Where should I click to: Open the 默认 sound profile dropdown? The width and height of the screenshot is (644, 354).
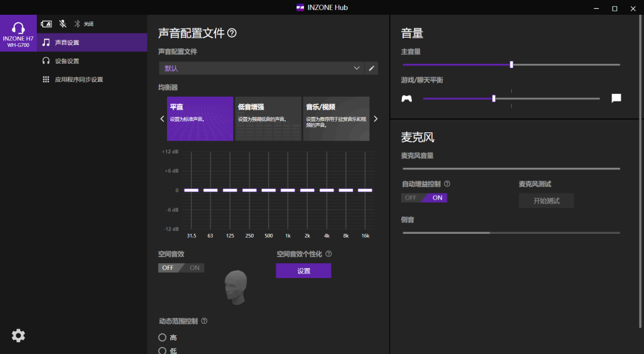[x=261, y=69]
